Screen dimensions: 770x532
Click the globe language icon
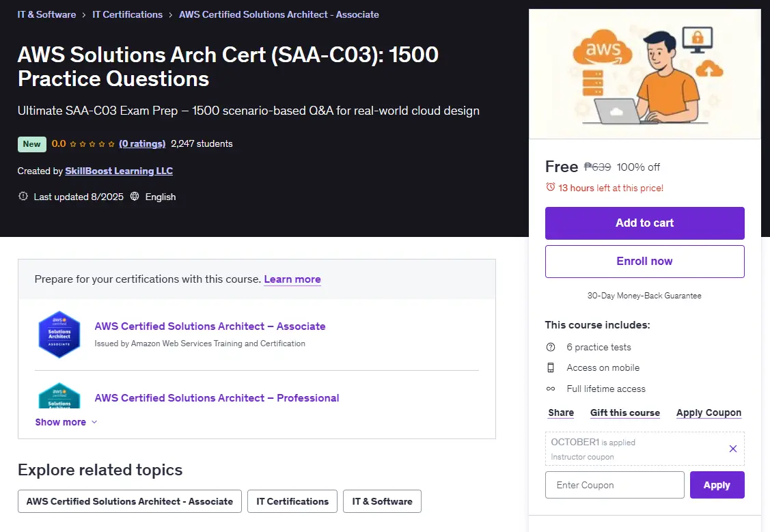point(135,196)
